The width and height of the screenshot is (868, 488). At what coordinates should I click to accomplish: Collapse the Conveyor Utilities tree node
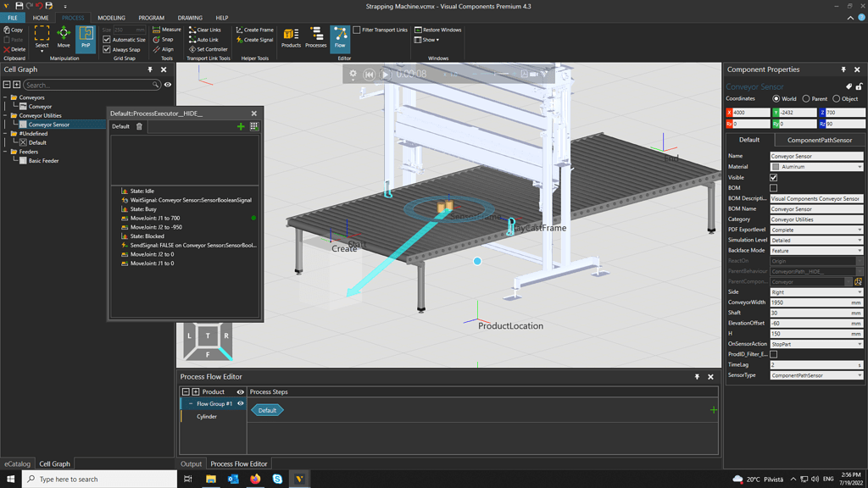(5, 115)
